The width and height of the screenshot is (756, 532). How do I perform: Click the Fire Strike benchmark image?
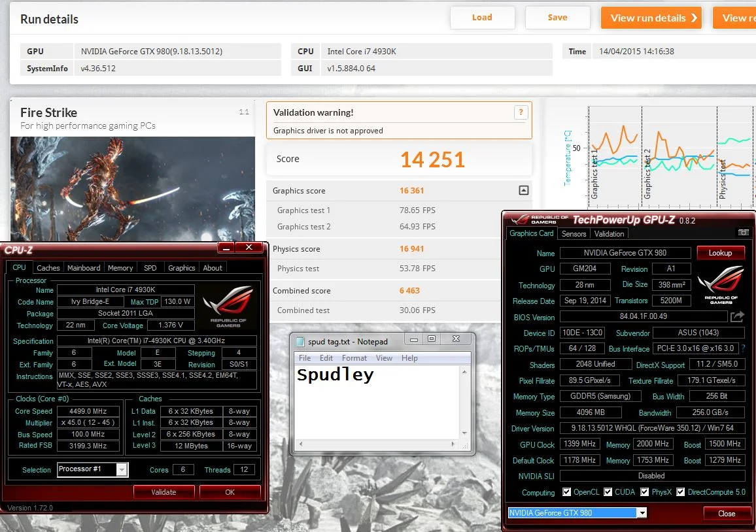point(133,190)
